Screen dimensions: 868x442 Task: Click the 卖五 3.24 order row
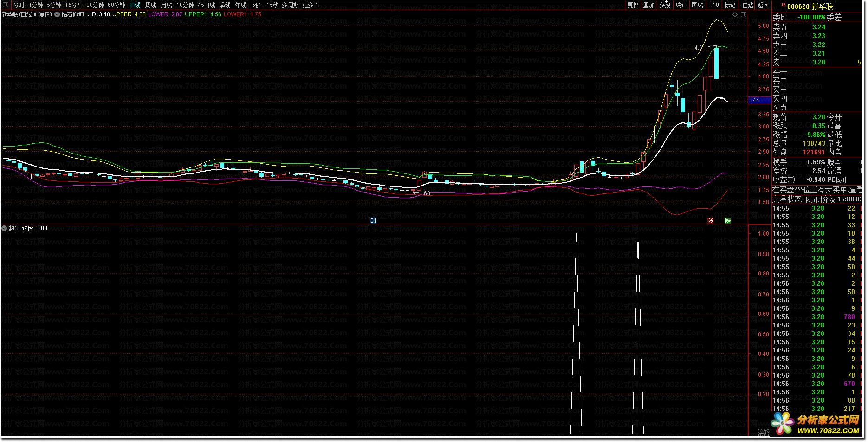click(x=816, y=27)
